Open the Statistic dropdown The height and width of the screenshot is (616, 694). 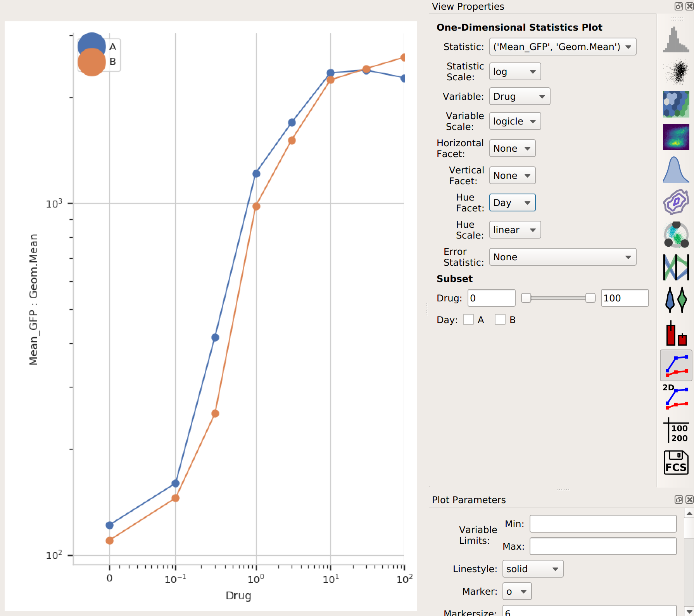coord(563,47)
